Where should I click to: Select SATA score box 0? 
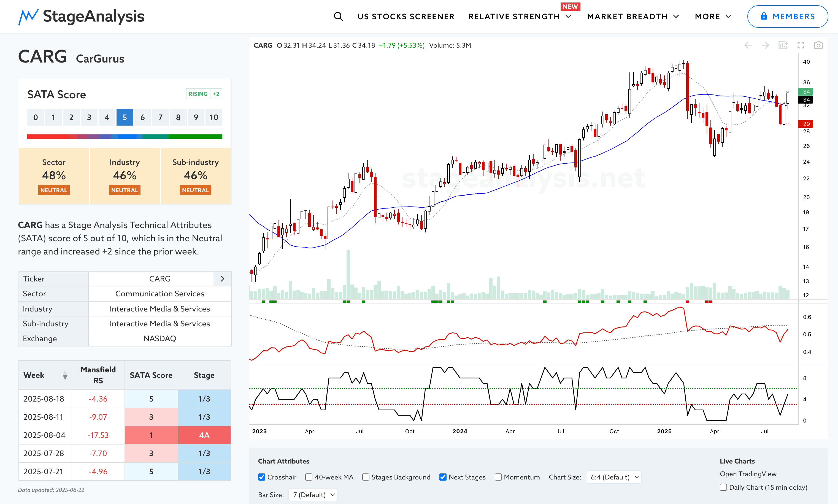click(35, 118)
